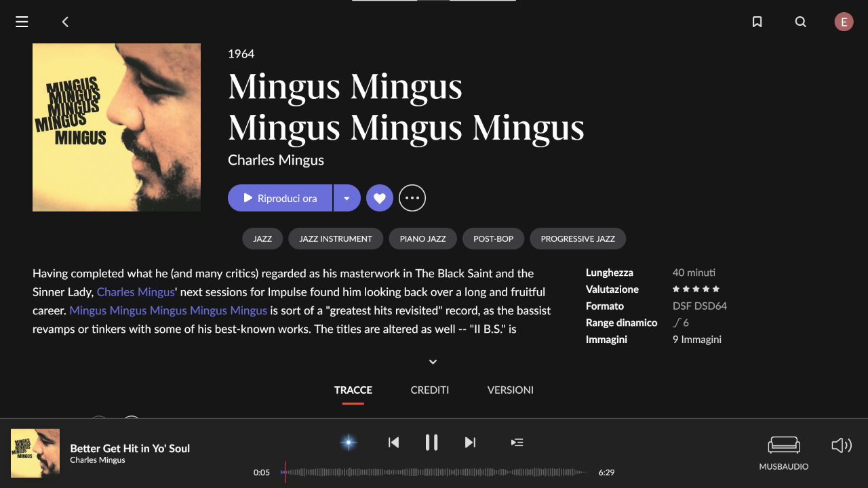
Task: Go to the previous track
Action: coord(393,443)
